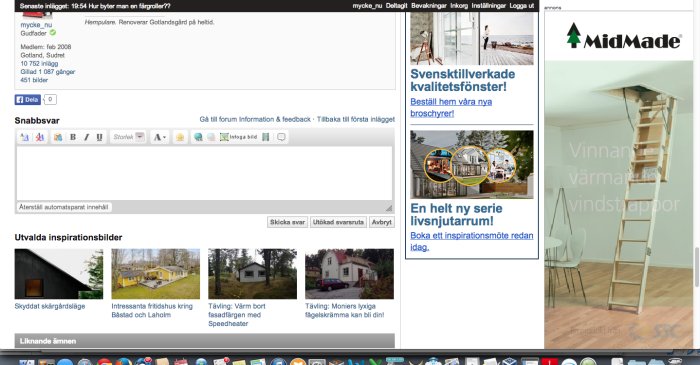Open Gå till forum Information & feedback
700x365 pixels.
click(255, 120)
